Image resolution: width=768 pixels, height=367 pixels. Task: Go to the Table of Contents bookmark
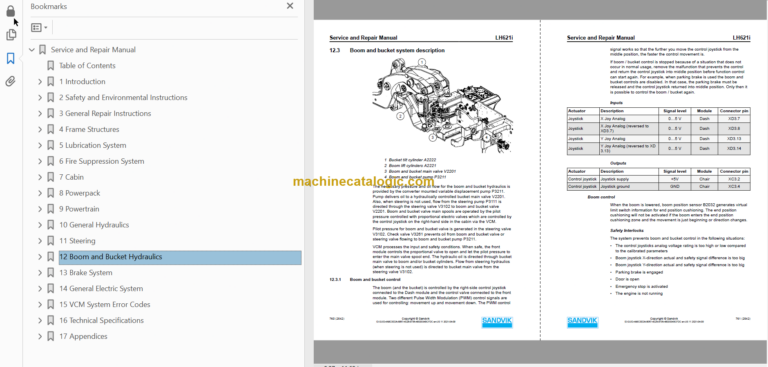pyautogui.click(x=87, y=66)
